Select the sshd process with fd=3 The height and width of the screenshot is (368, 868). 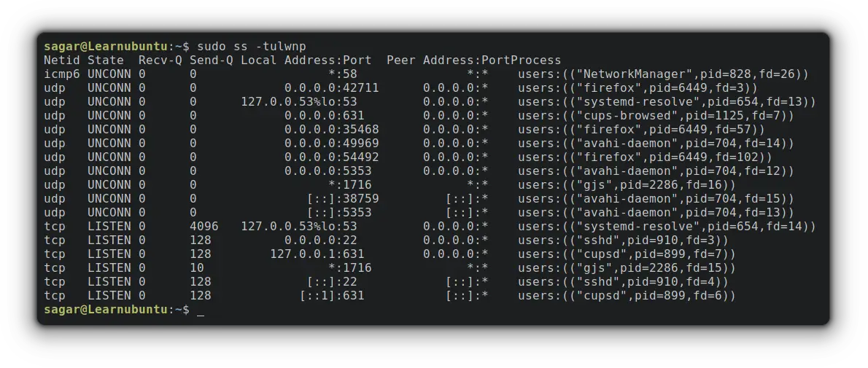coord(624,240)
